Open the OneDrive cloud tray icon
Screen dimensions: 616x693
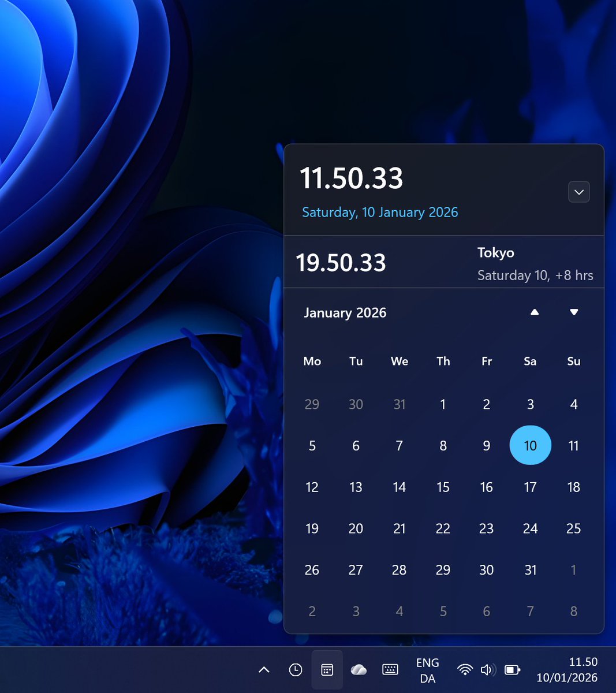pos(359,670)
